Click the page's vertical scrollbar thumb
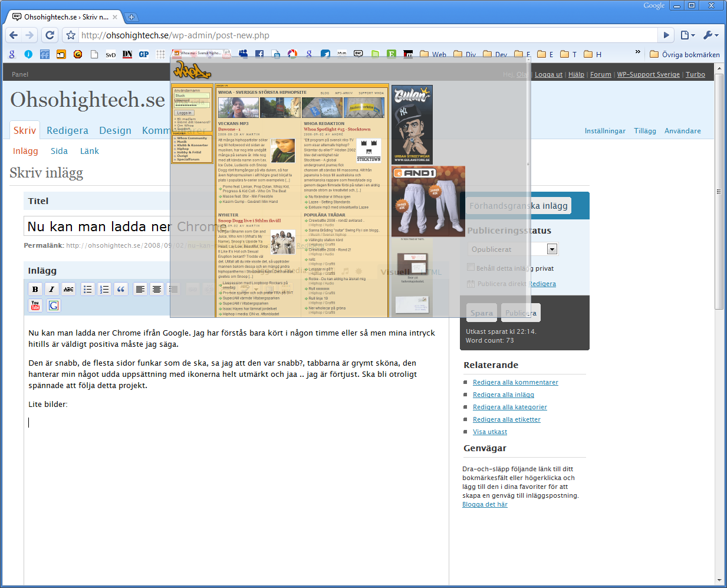Viewport: 727px width, 588px height. 719,191
